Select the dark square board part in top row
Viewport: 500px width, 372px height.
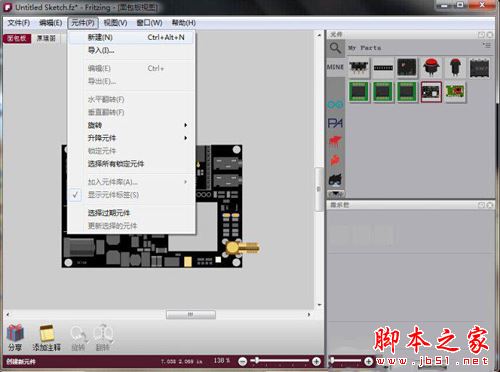click(407, 68)
